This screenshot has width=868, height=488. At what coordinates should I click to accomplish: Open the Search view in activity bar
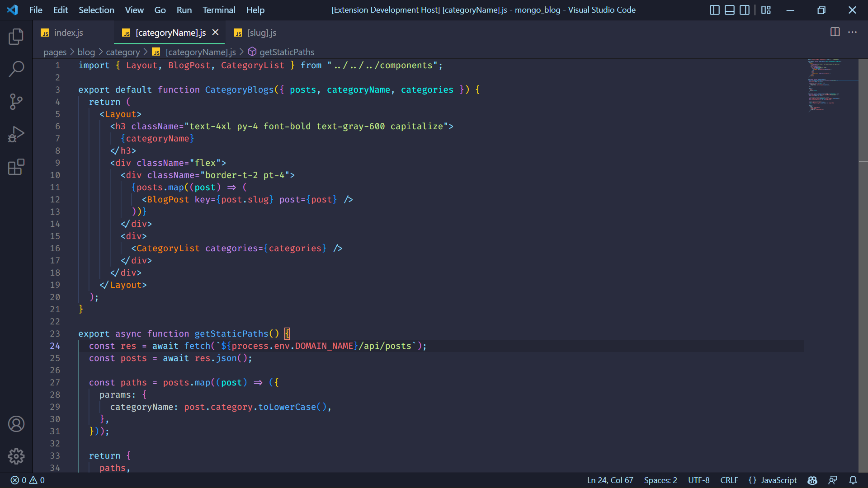click(16, 69)
